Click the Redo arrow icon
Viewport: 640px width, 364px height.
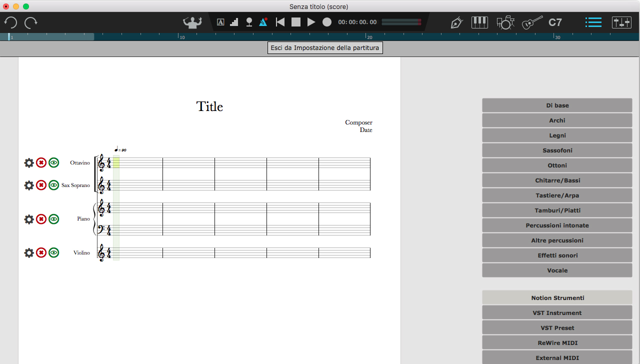(x=31, y=22)
